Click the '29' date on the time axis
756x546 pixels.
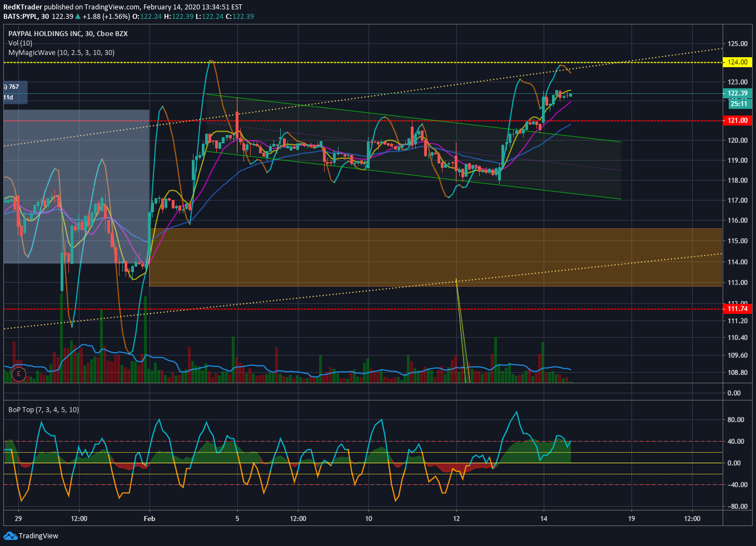point(18,519)
